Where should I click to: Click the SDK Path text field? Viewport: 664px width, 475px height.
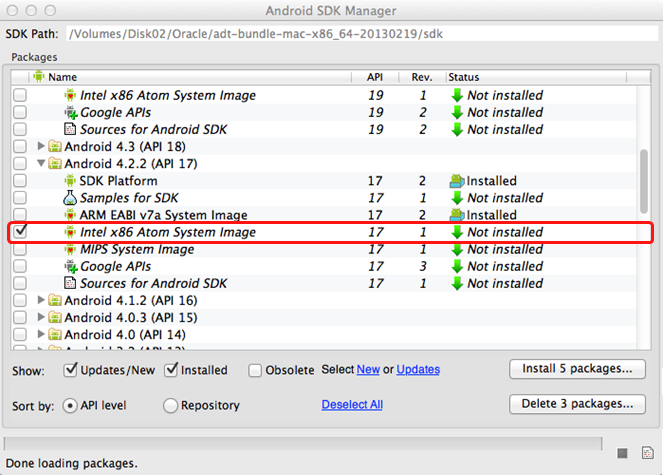362,34
